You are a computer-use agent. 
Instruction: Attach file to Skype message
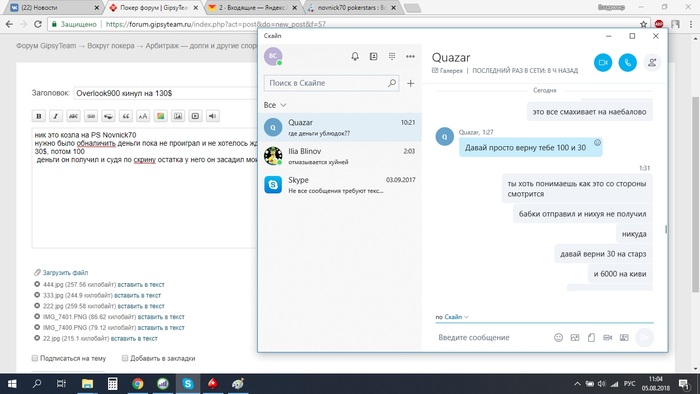pyautogui.click(x=591, y=338)
